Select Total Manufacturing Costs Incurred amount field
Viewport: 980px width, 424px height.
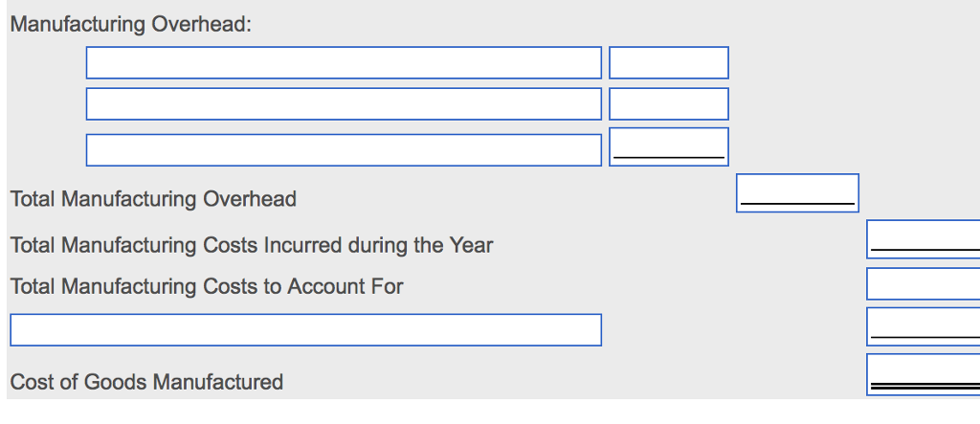pyautogui.click(x=924, y=239)
